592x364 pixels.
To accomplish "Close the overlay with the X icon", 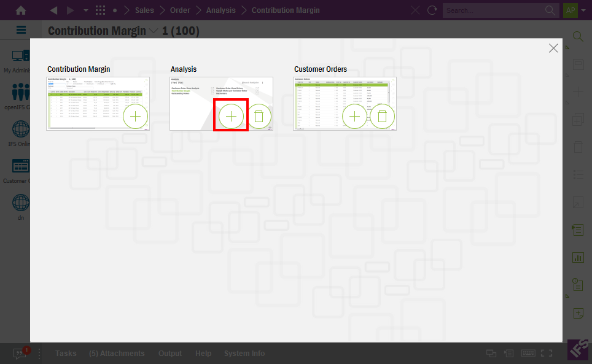I will [553, 48].
